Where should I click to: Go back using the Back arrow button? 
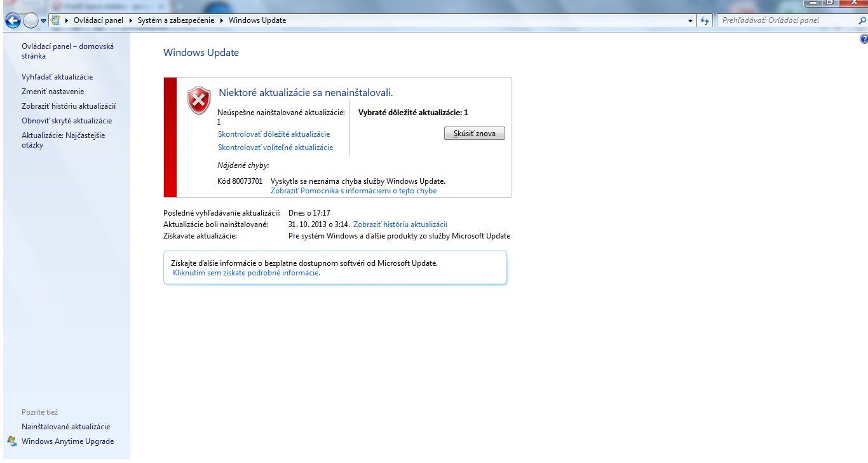click(x=13, y=20)
